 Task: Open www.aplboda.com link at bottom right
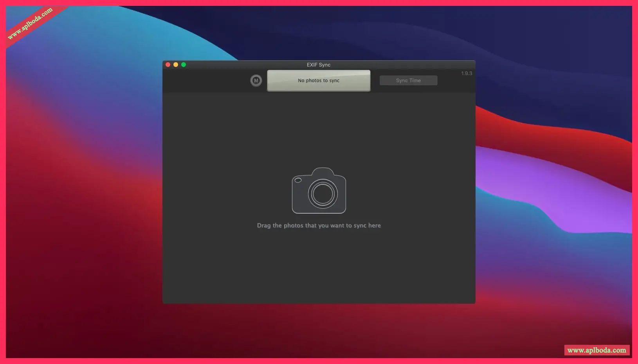coord(597,350)
